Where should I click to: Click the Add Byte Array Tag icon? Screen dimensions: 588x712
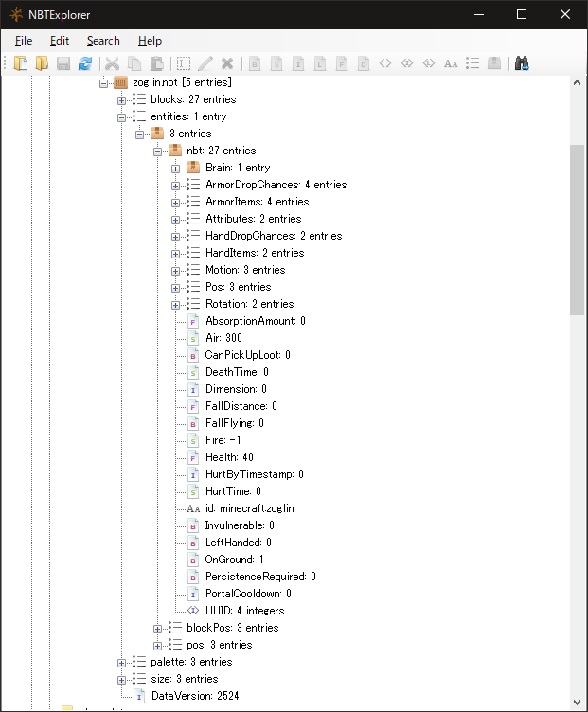[385, 63]
